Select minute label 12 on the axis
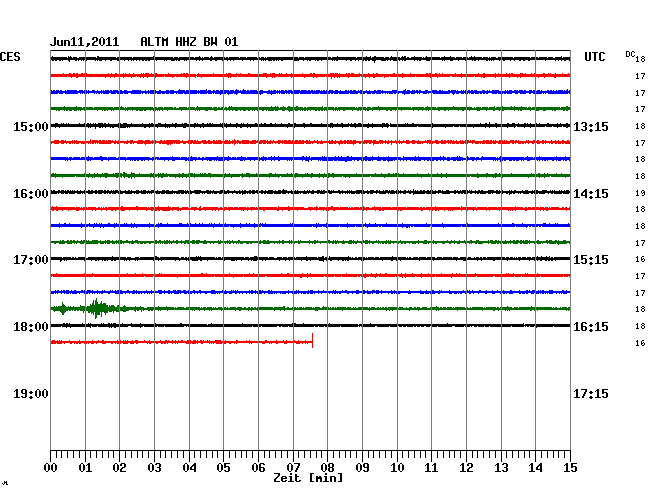 coord(466,468)
